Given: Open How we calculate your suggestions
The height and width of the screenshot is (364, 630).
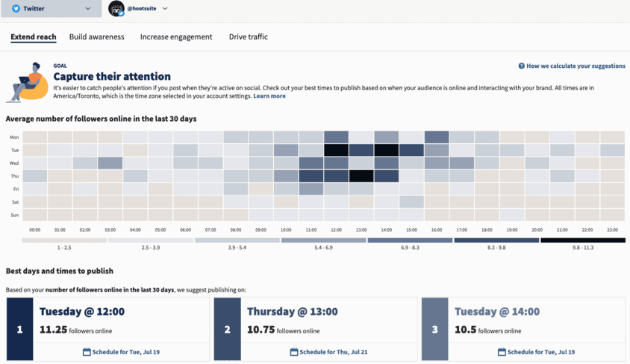Looking at the screenshot, I should pyautogui.click(x=576, y=66).
